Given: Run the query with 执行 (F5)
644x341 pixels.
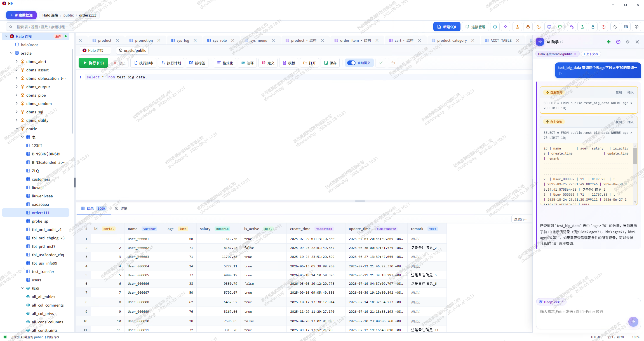Looking at the screenshot, I should tap(93, 63).
